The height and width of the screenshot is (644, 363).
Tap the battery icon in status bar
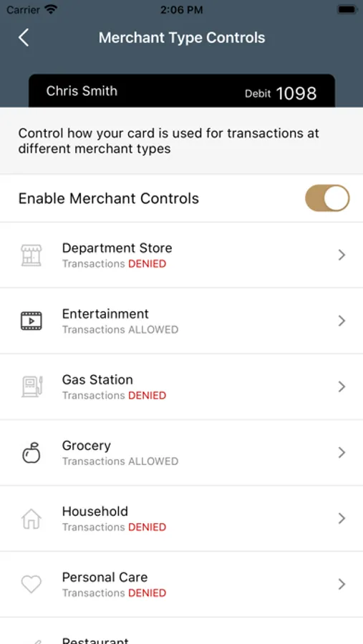click(x=347, y=9)
